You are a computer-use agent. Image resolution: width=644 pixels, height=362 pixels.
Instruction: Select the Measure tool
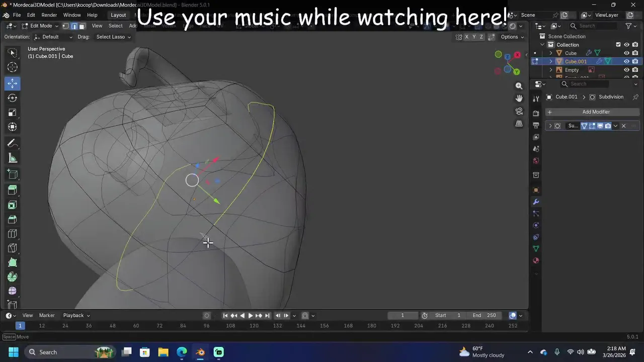[x=13, y=158]
